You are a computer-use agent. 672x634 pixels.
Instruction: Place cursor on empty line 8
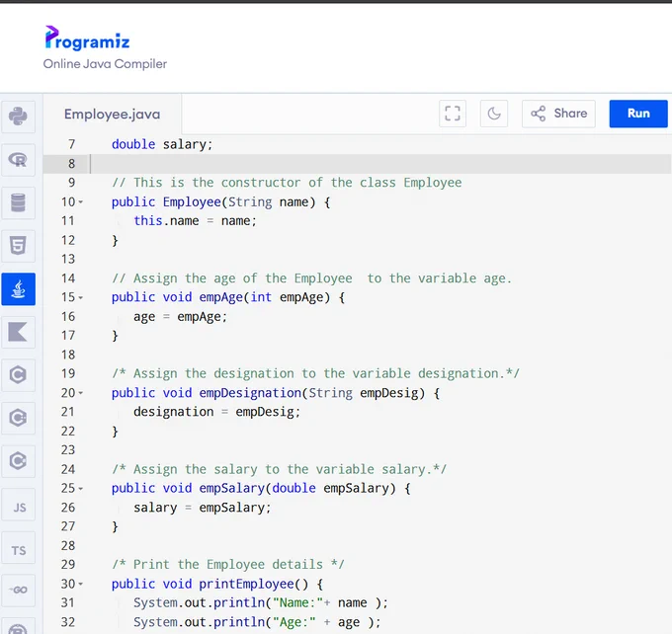(x=380, y=164)
